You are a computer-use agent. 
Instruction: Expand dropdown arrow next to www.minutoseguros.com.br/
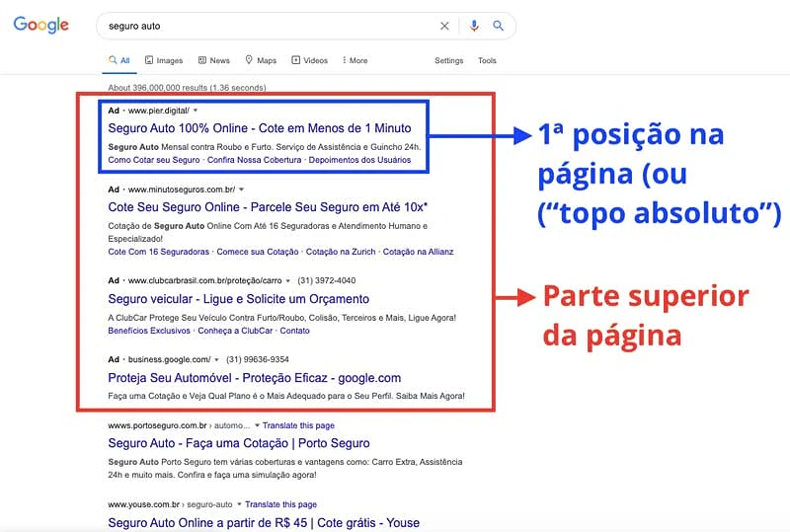(x=241, y=190)
